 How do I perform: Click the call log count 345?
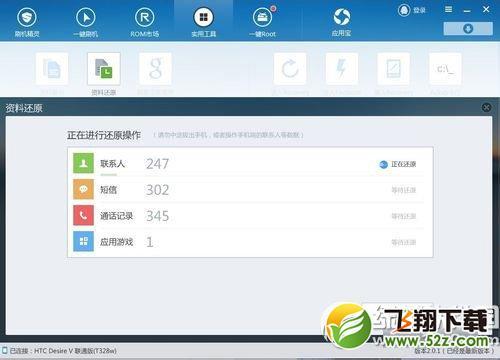[x=158, y=216]
